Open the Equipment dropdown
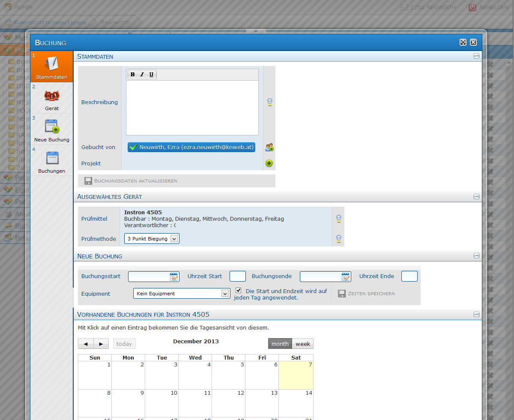Screen dimensions: 514x420 [182, 294]
